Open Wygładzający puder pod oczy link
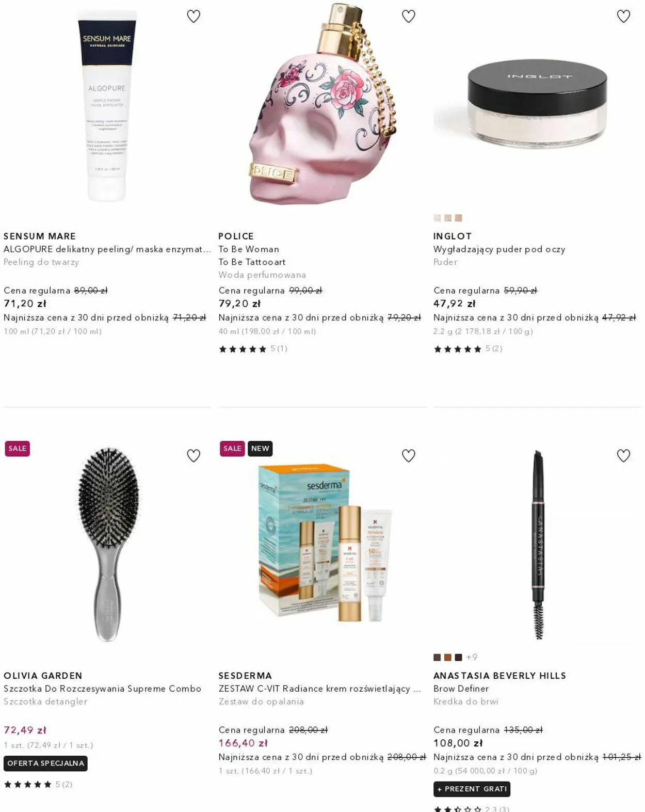The image size is (645, 812). [499, 249]
